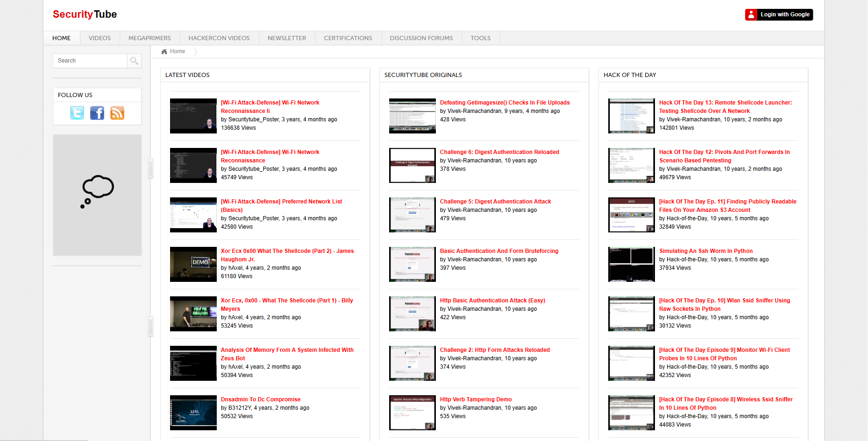This screenshot has width=868, height=441.
Task: Click the Home breadcrumb link
Action: [178, 51]
